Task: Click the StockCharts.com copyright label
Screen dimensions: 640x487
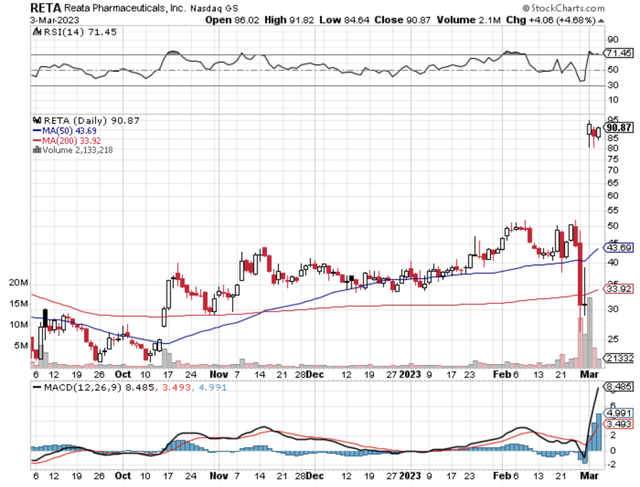Action: click(564, 8)
